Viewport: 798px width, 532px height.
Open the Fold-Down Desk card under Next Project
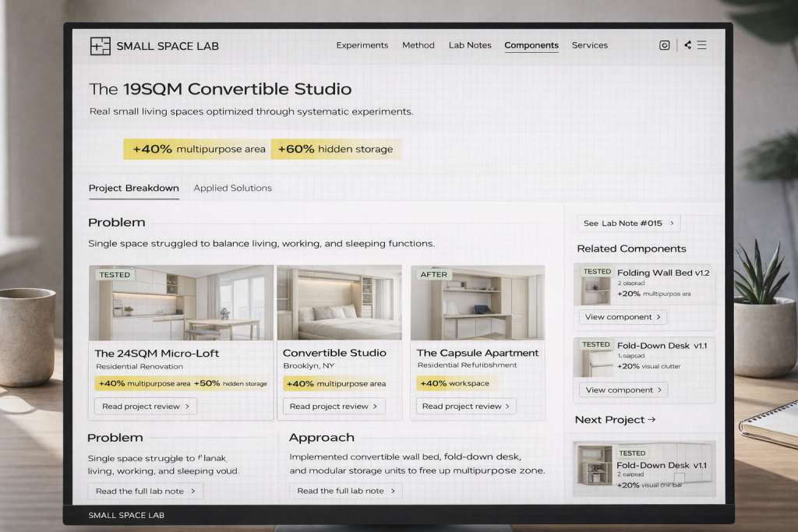tap(644, 469)
